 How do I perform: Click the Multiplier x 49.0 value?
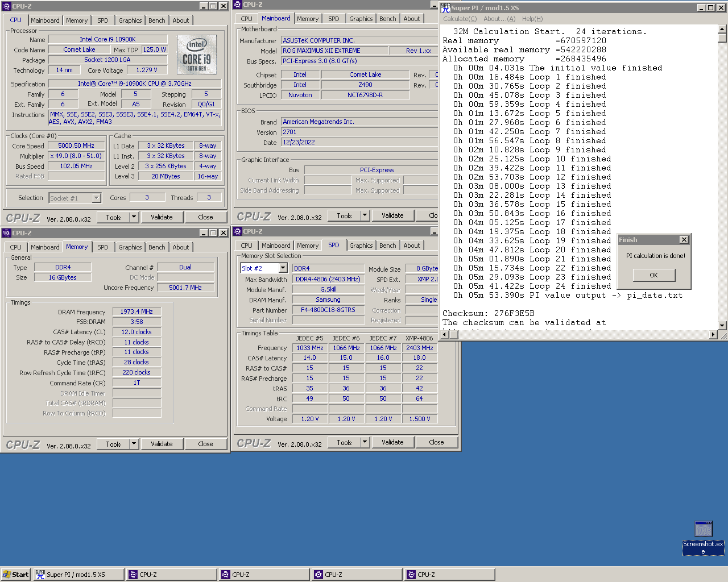[76, 156]
